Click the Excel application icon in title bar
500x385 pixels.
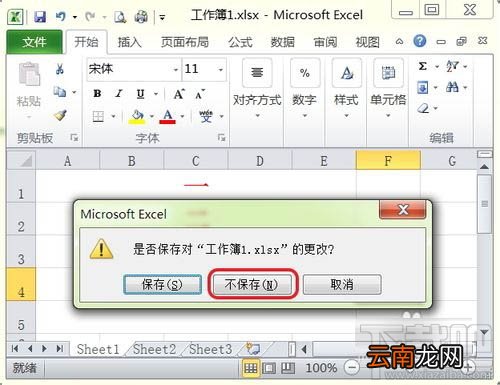15,17
